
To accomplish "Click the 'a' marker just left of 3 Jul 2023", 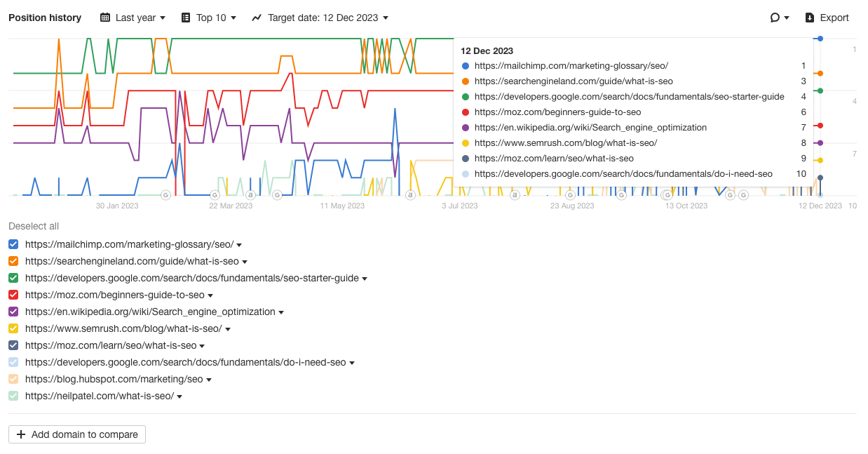I will point(410,194).
